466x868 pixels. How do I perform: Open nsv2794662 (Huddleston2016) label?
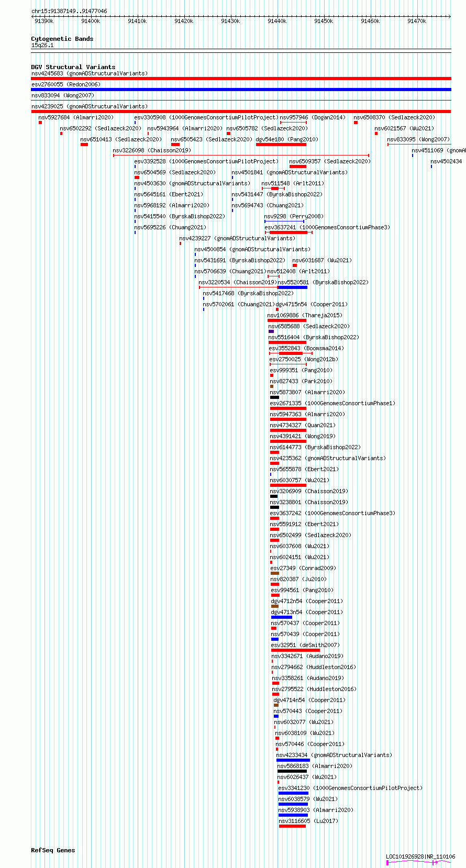point(314,667)
